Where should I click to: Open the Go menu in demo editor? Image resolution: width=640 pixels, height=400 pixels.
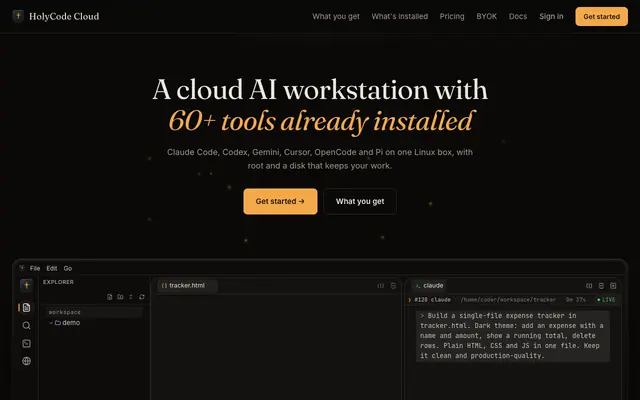[68, 268]
